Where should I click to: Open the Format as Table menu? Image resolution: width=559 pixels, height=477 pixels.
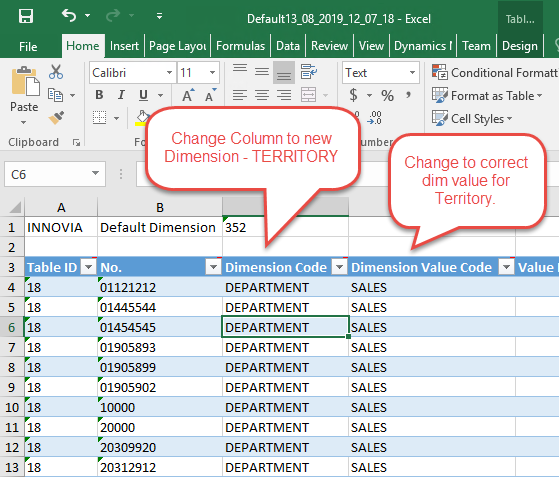point(487,96)
